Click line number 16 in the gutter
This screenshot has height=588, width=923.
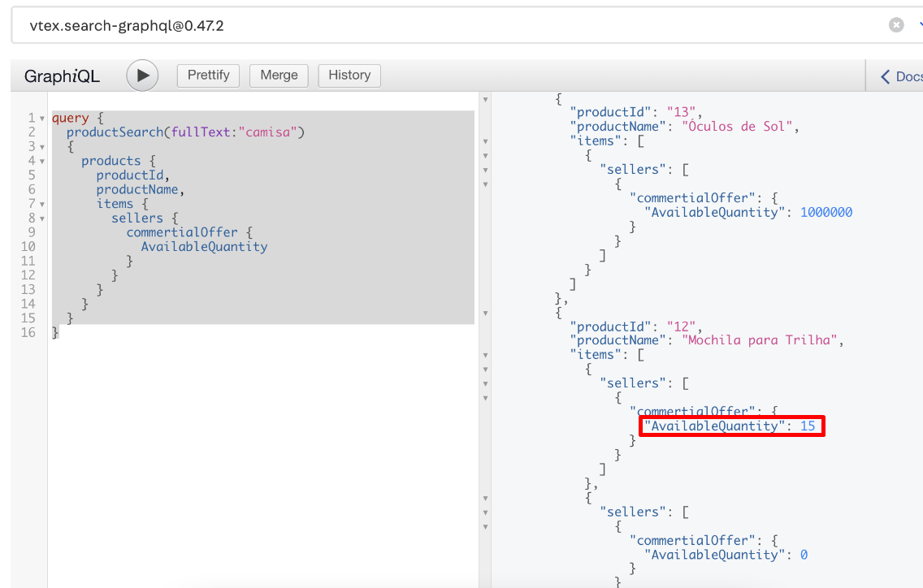tap(28, 332)
